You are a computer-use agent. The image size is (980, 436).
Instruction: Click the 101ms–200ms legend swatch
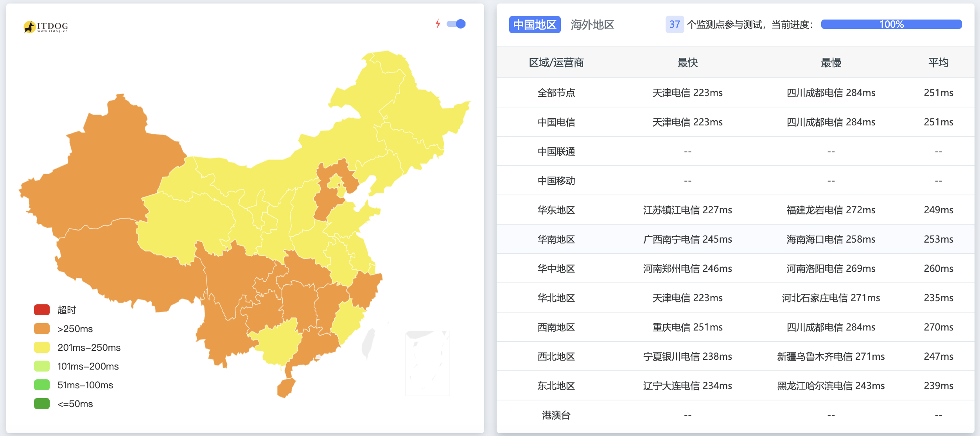42,366
